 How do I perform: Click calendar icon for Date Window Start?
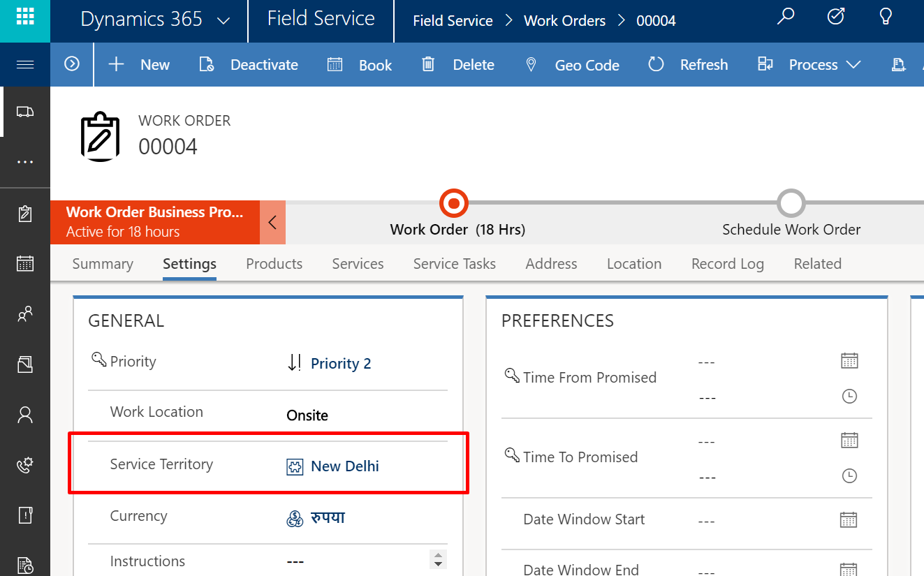pos(849,520)
